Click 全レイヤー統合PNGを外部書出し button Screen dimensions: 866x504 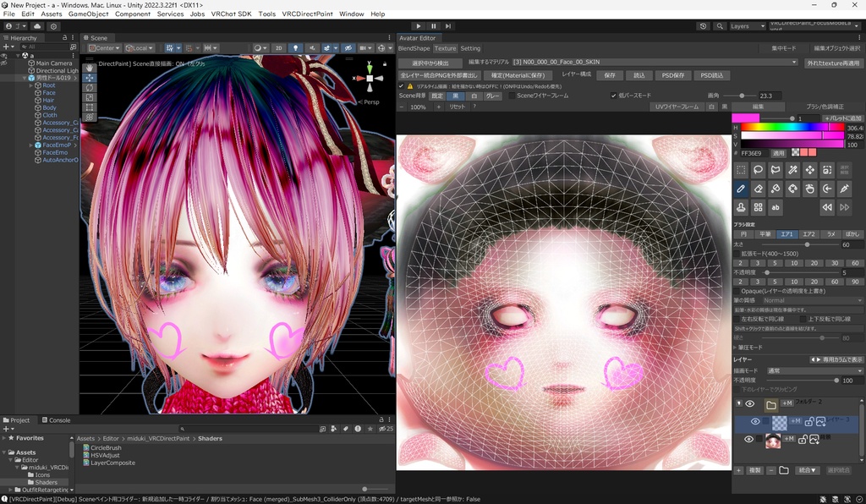click(439, 75)
